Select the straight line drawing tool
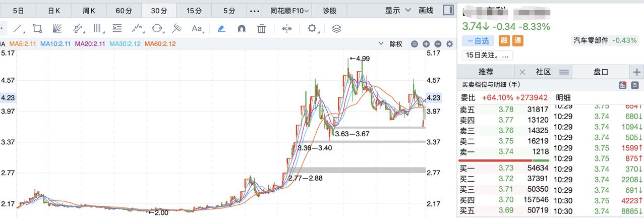The height and width of the screenshot is (218, 644). click(x=18, y=28)
